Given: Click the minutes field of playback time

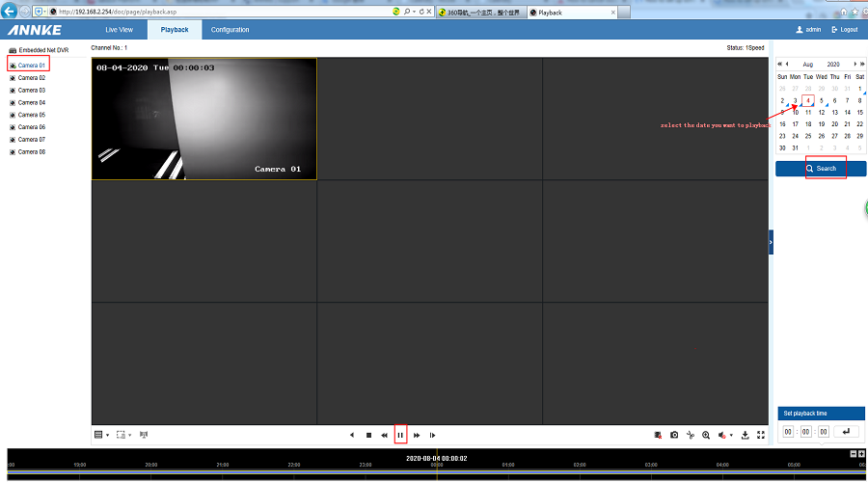Looking at the screenshot, I should 806,432.
